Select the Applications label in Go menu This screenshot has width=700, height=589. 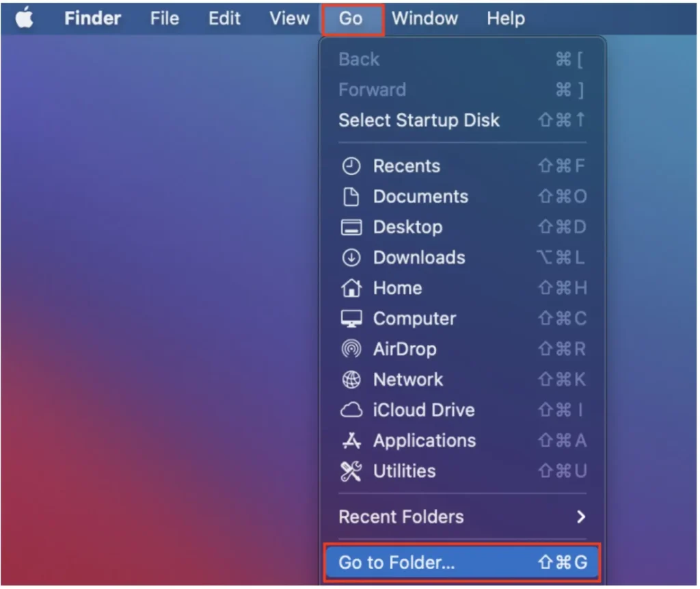point(425,441)
